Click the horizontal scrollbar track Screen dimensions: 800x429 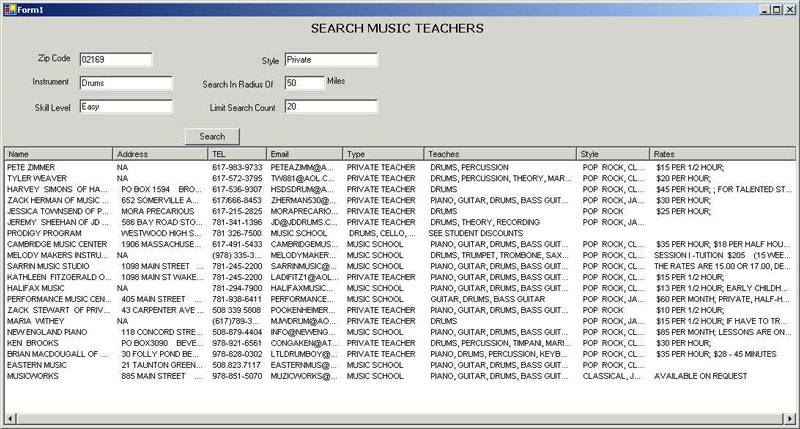(399, 419)
